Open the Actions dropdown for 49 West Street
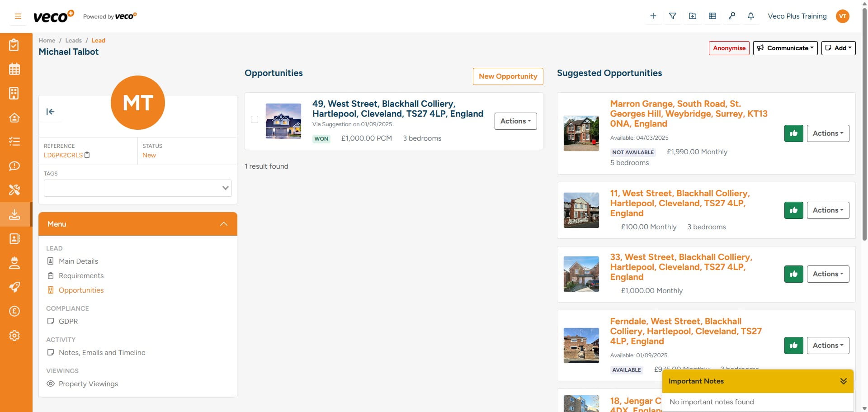 (x=515, y=121)
